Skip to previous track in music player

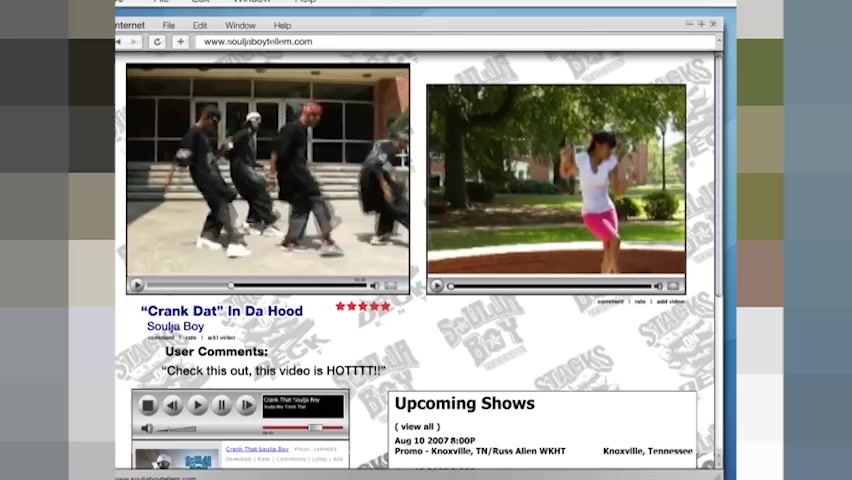(x=172, y=405)
